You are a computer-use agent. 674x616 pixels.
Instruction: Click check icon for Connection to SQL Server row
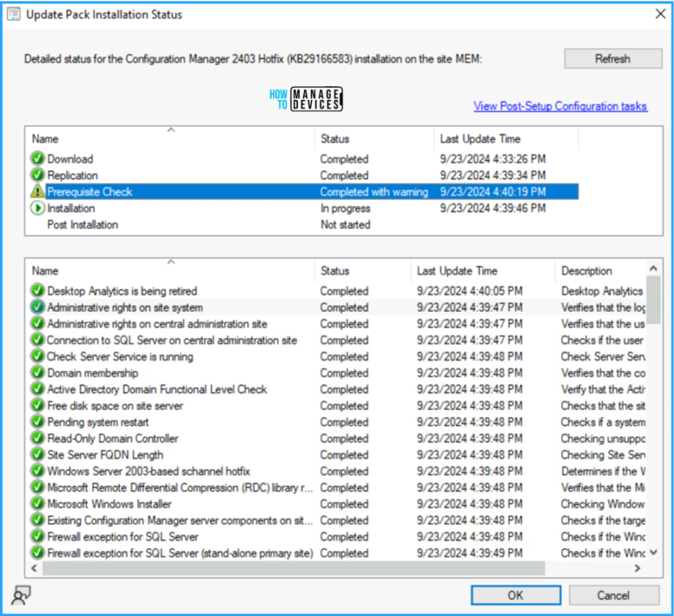(x=38, y=340)
